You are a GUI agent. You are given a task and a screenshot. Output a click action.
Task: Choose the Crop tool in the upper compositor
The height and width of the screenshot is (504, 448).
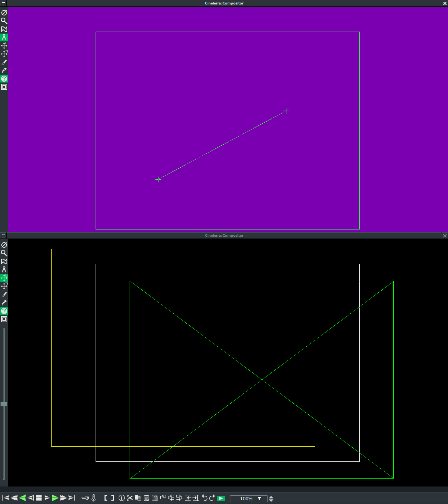point(4,62)
